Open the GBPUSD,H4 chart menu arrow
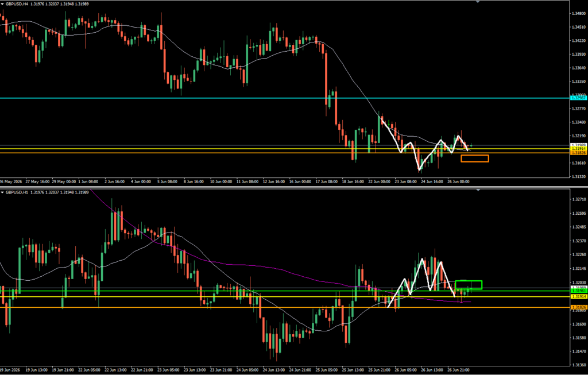The width and height of the screenshot is (588, 375). [2, 4]
